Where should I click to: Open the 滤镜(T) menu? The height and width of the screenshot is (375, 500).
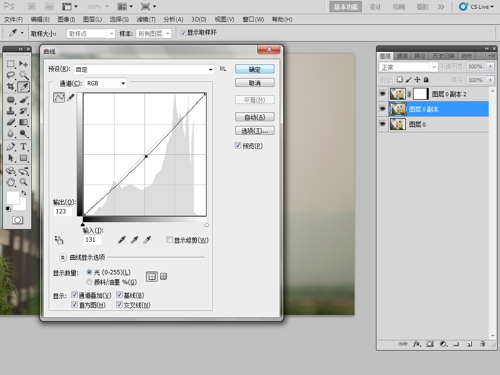146,19
